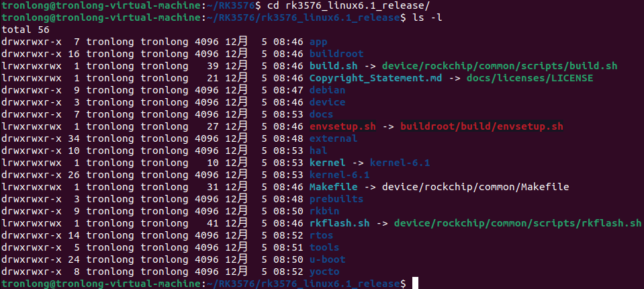Viewport: 644px width, 289px height.
Task: Click the 'cd rk3576_linux6.1_release/' command
Action: 349,6
